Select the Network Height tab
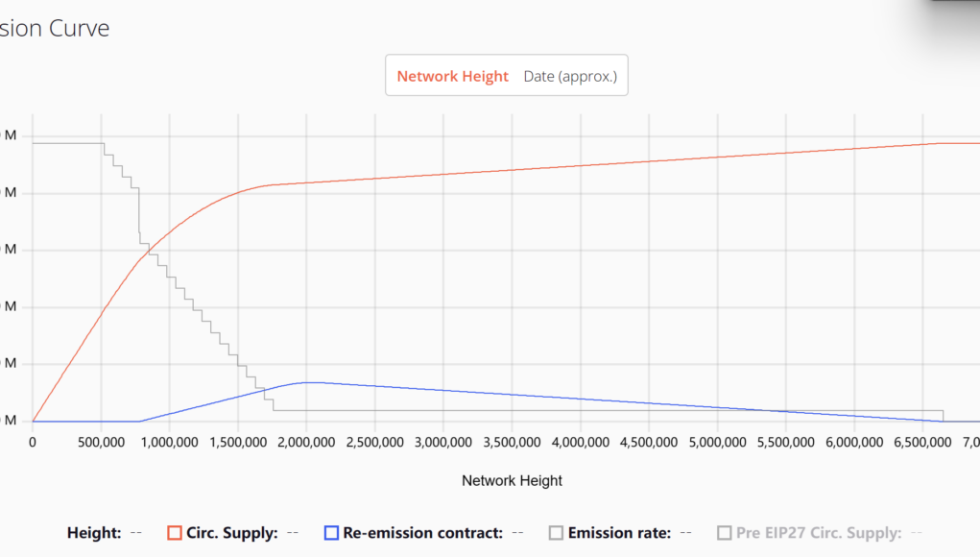The image size is (980, 557). 452,76
